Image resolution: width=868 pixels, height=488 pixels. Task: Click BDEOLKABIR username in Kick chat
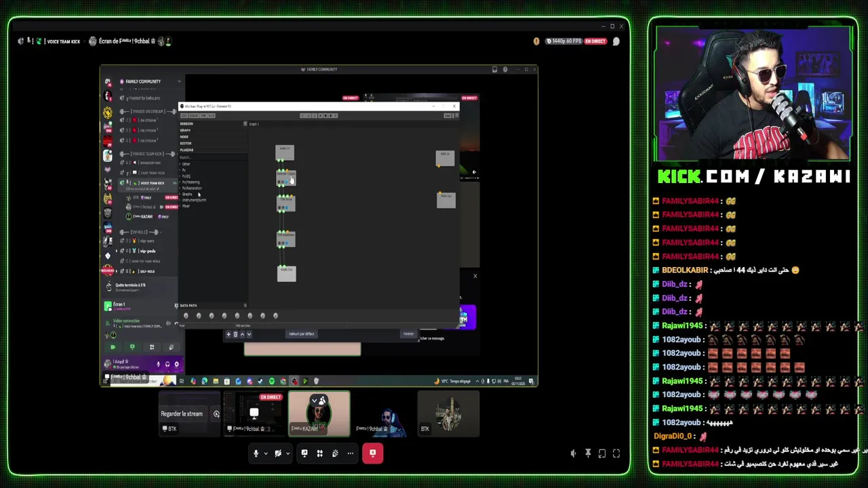point(685,270)
